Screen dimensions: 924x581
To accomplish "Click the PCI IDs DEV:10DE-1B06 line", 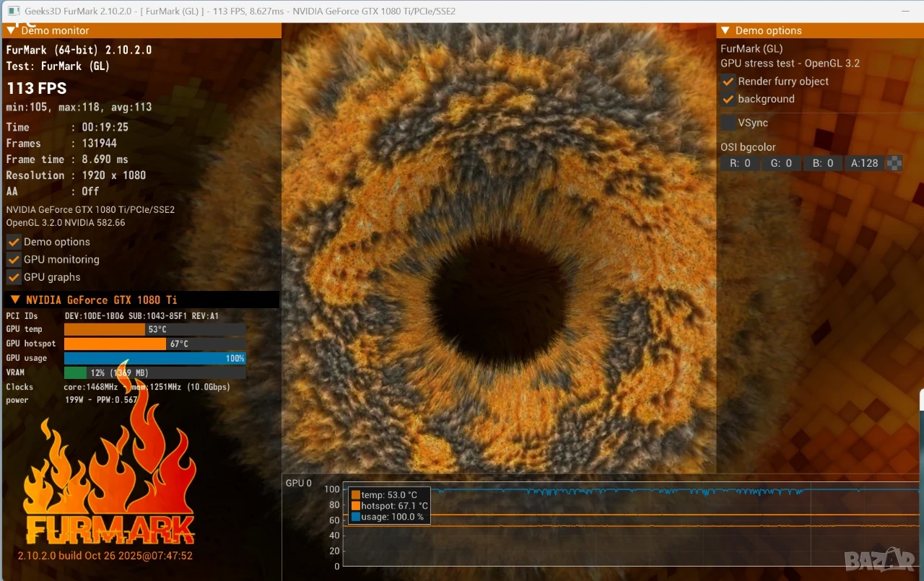I will (x=112, y=316).
